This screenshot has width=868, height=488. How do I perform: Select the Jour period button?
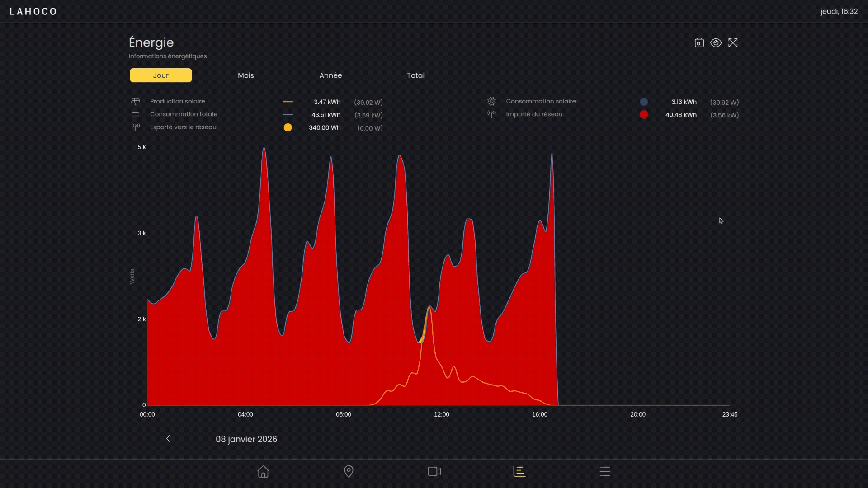tap(161, 75)
